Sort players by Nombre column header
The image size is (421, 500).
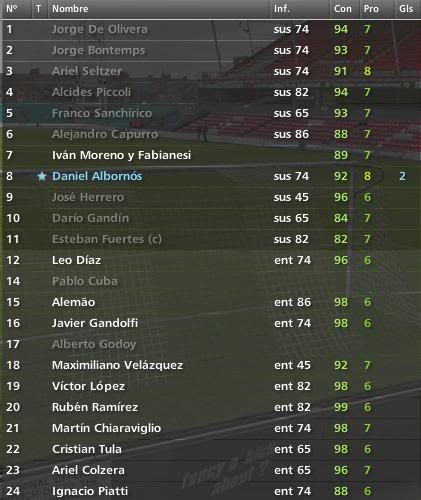tap(70, 9)
